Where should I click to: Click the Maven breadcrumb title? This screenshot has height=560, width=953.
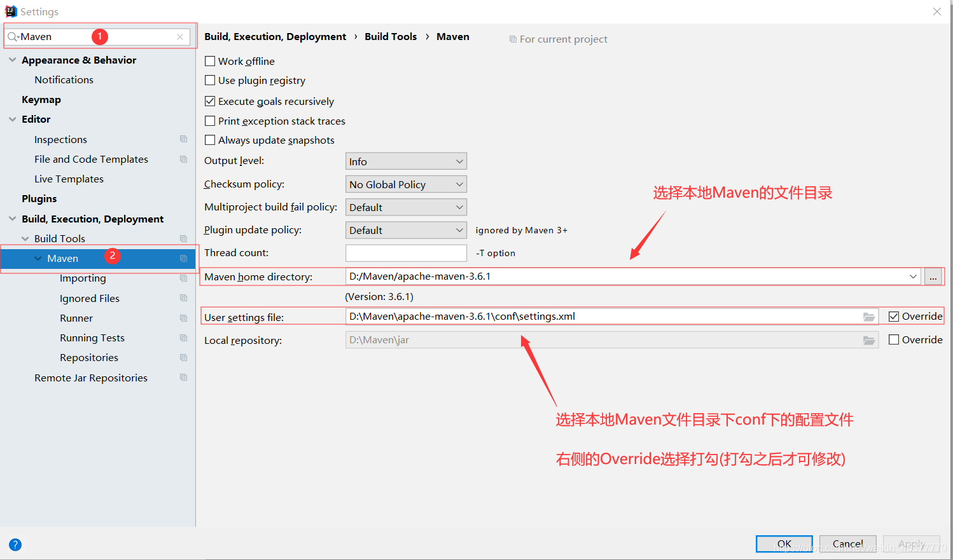tap(453, 36)
